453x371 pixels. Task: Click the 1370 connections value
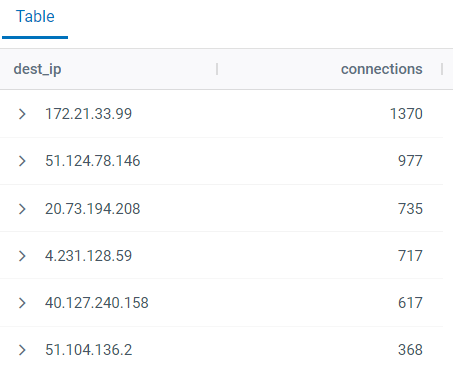[x=406, y=114]
